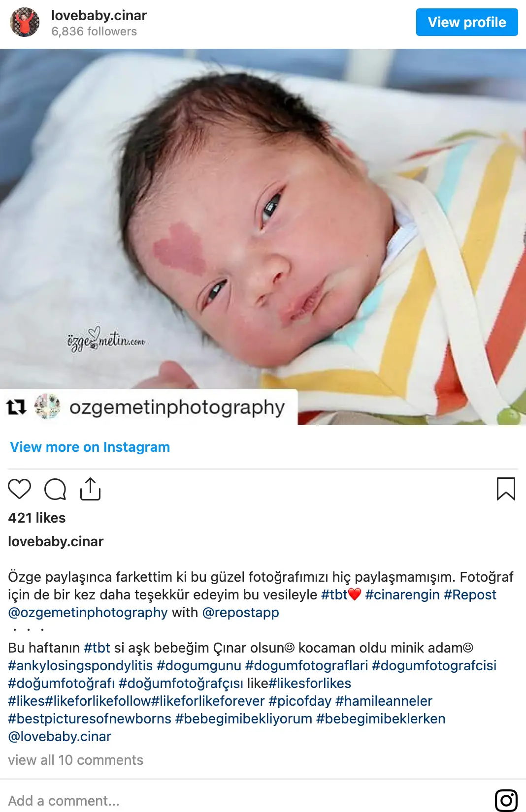Open the #ankylosingspondylitis hashtag
The width and height of the screenshot is (526, 812).
(80, 665)
